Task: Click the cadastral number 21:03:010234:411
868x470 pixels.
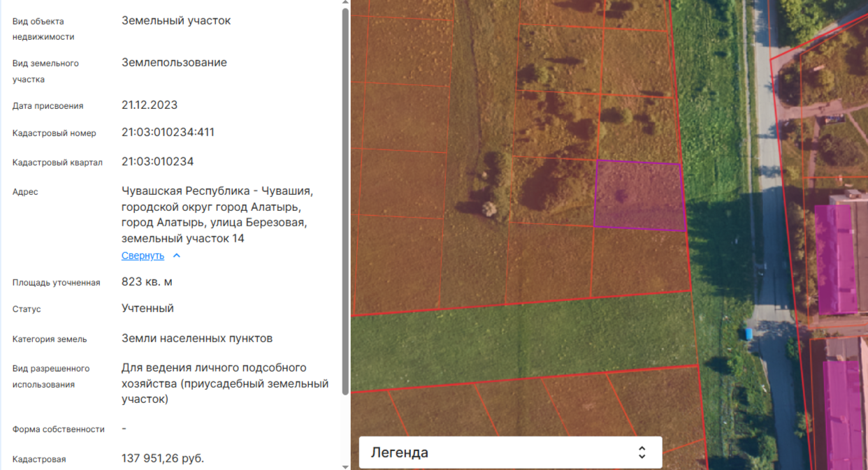Action: tap(168, 132)
